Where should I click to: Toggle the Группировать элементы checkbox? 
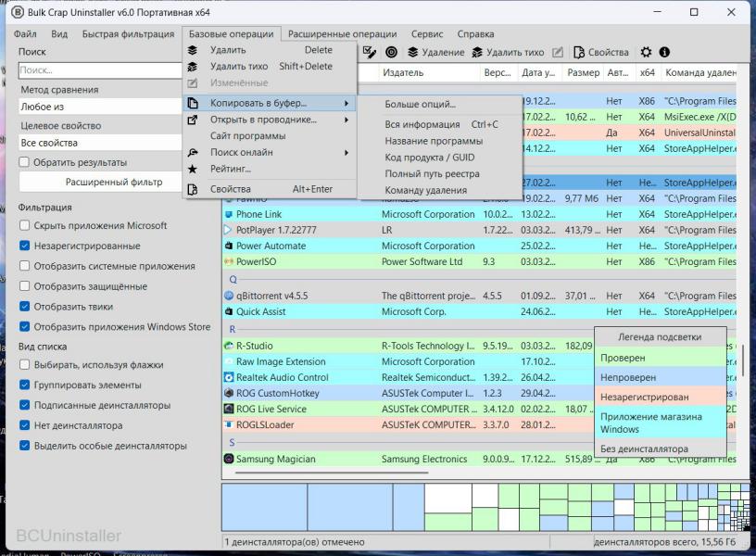click(25, 385)
